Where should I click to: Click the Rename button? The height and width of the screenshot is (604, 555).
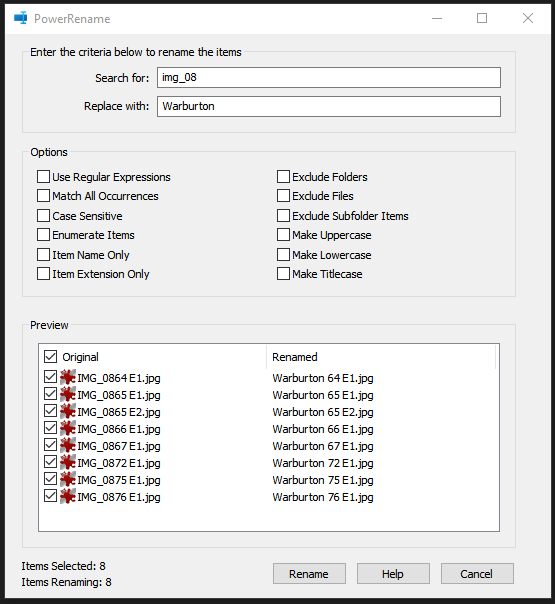pyautogui.click(x=309, y=574)
